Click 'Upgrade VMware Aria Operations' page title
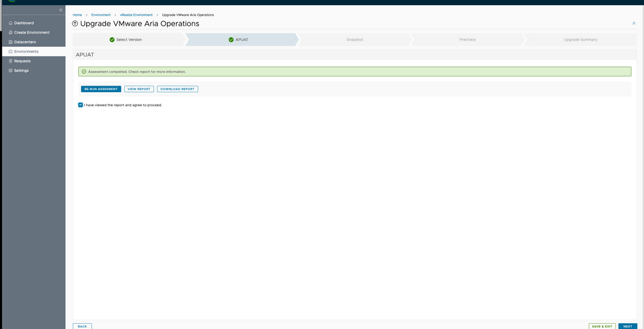 pos(139,24)
